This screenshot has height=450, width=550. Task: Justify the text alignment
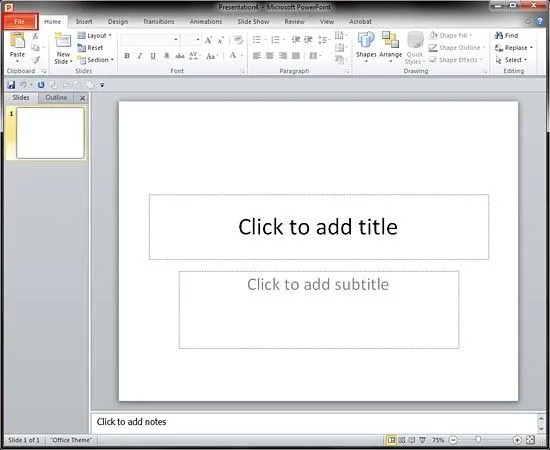pyautogui.click(x=296, y=56)
